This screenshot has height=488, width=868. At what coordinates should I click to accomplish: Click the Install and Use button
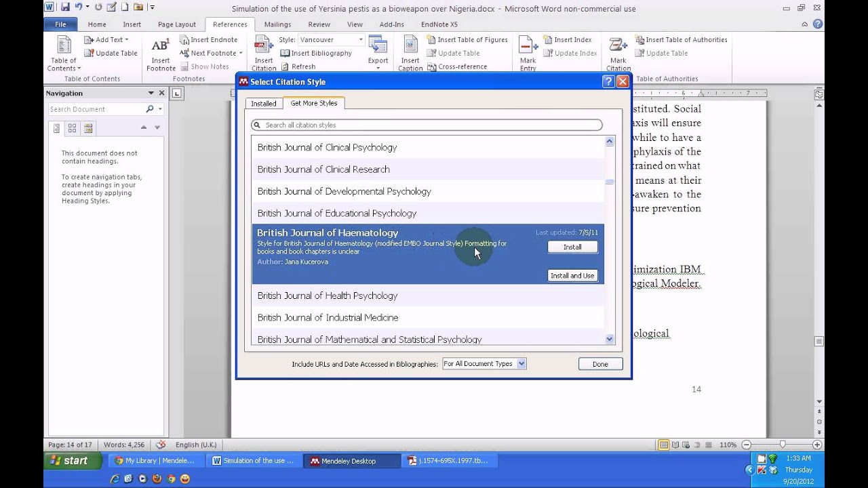[572, 275]
